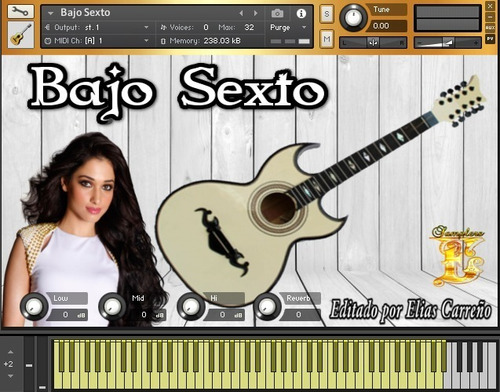Toggle the AUX sends button
Image resolution: width=500 pixels, height=392 pixels.
[x=490, y=28]
